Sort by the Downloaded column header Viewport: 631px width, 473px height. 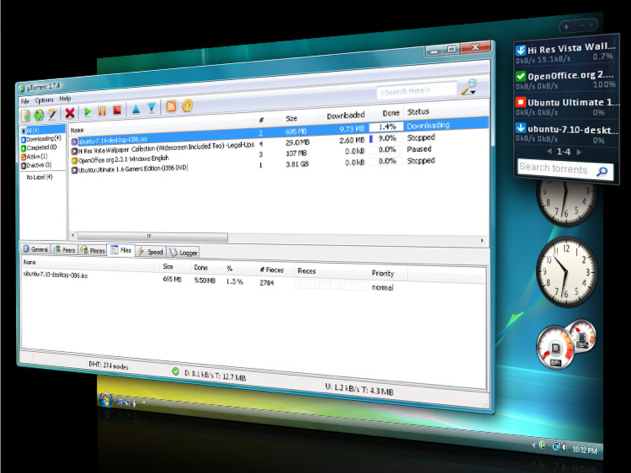[x=346, y=116]
